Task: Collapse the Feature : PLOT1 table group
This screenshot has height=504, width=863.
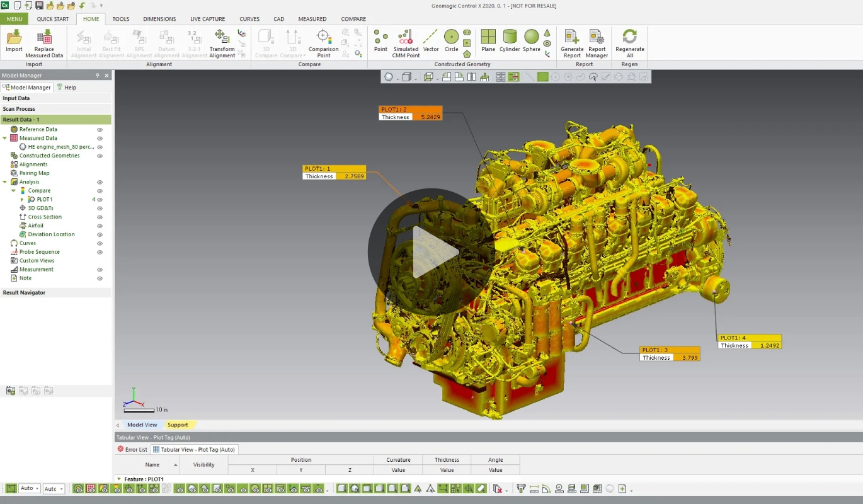Action: pos(119,479)
